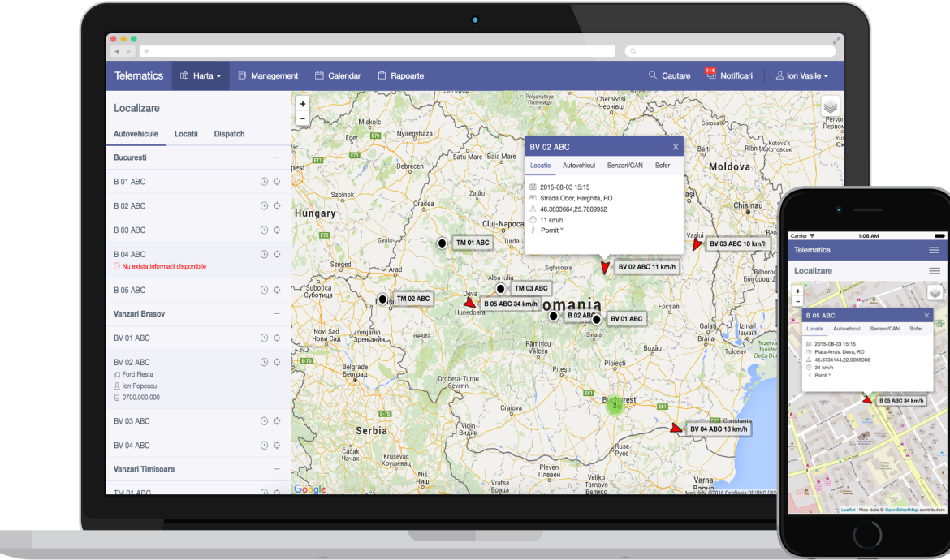This screenshot has height=560, width=950.
Task: Collapse the Vanzari Brasov group
Action: pyautogui.click(x=277, y=313)
